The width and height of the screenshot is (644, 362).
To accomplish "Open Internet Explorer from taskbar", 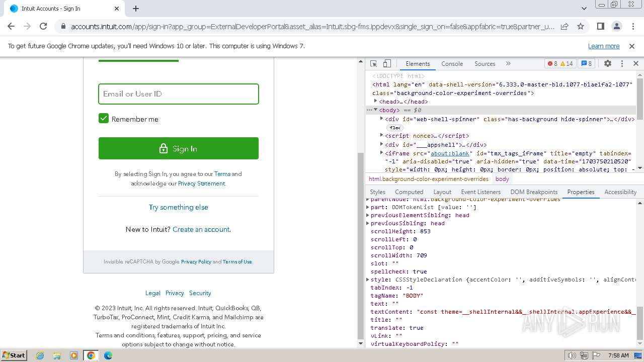I will point(40,355).
